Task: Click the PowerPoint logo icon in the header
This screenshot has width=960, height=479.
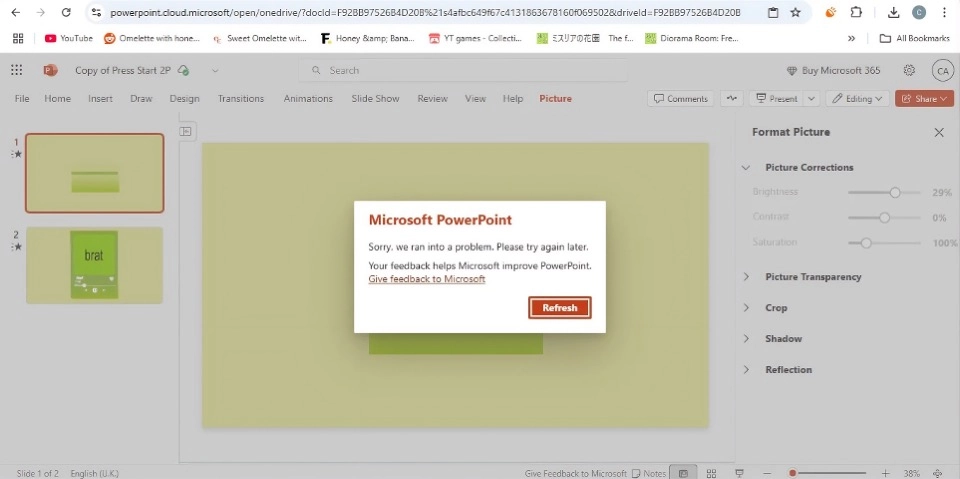Action: click(x=50, y=70)
